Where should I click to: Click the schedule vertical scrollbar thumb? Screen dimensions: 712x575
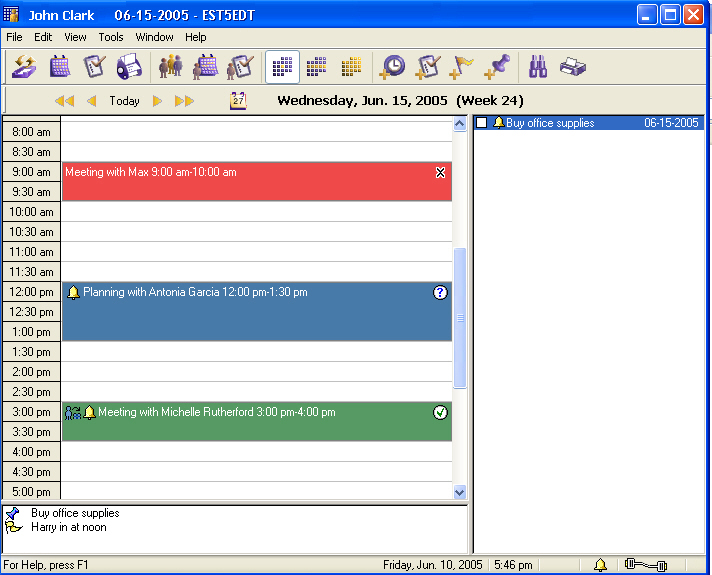(x=460, y=318)
